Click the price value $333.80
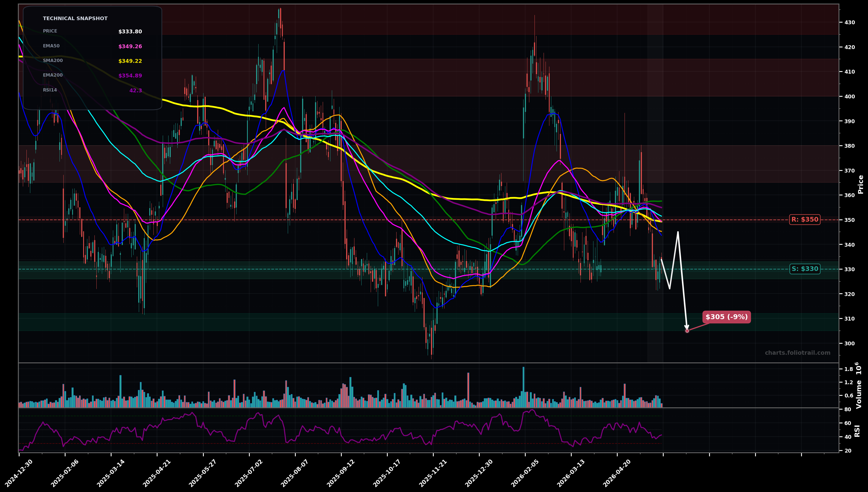The height and width of the screenshot is (492, 868). [130, 32]
